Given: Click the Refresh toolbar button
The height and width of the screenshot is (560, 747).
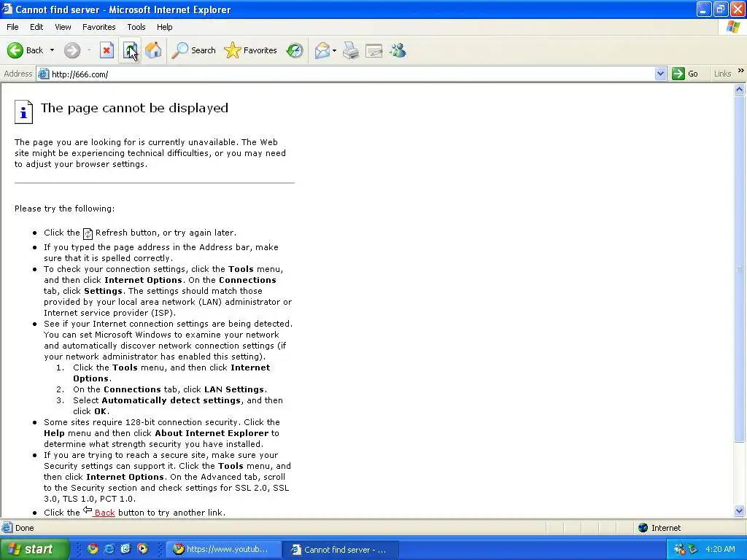Looking at the screenshot, I should [130, 50].
